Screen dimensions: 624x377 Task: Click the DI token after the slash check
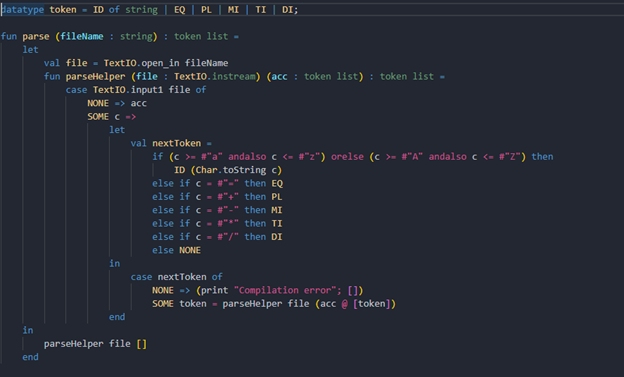pos(277,237)
